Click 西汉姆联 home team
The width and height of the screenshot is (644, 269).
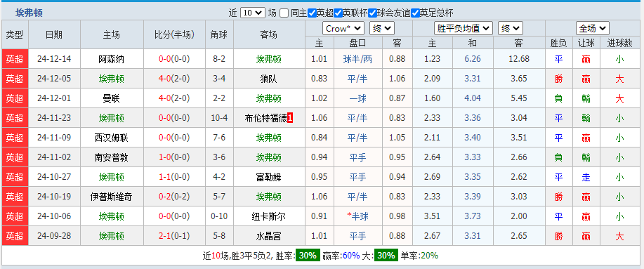(111, 138)
